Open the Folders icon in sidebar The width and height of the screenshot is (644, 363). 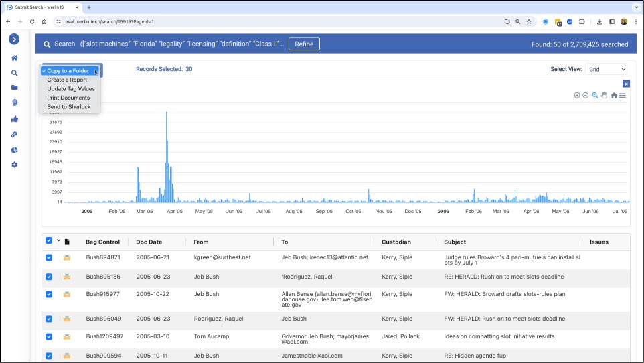tap(14, 88)
